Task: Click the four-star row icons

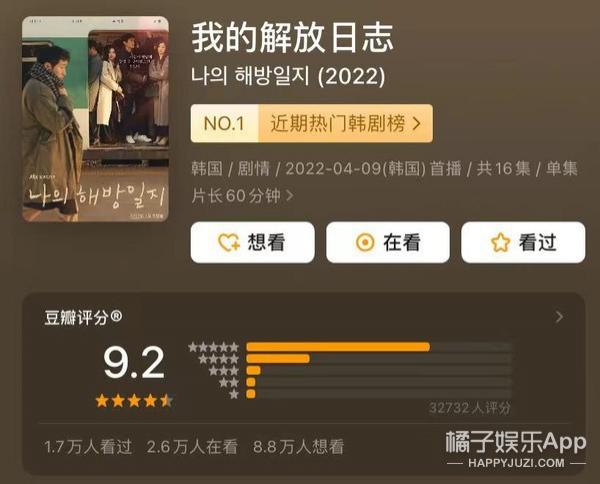Action: pos(218,359)
